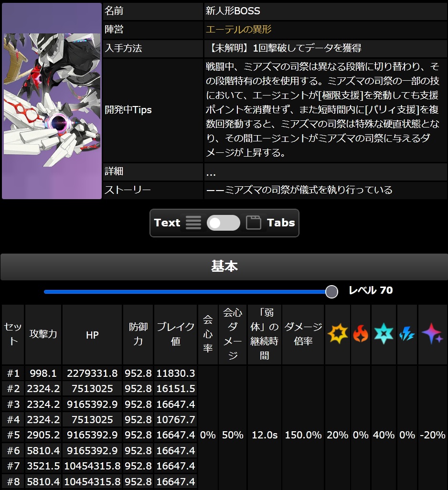Click the HP value 2279331.8

92,373
